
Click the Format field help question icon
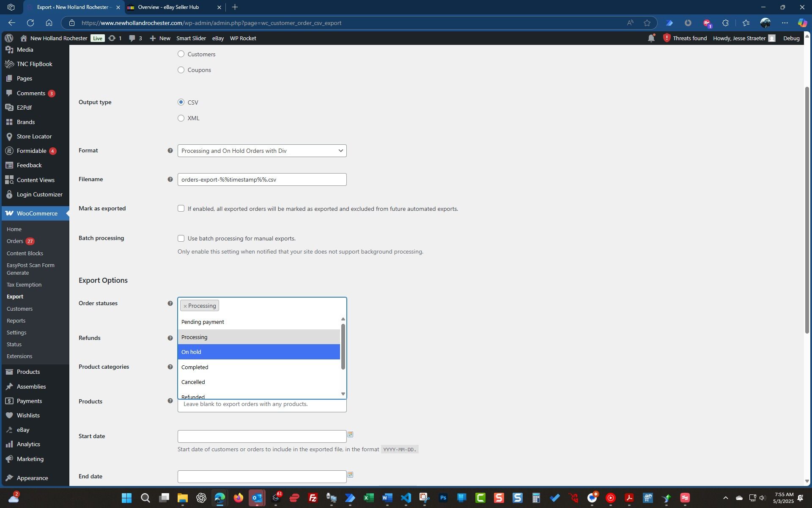170,151
